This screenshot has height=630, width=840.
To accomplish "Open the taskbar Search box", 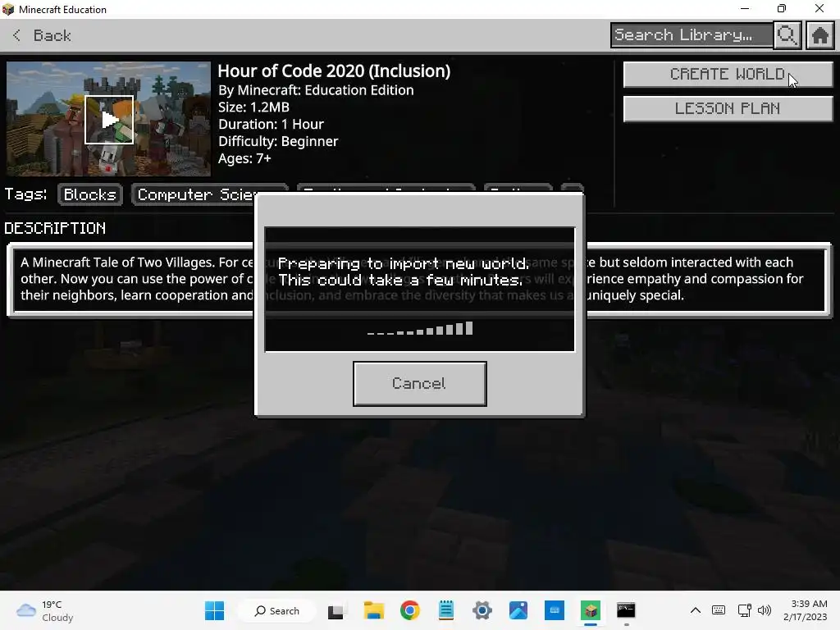I will pyautogui.click(x=277, y=610).
